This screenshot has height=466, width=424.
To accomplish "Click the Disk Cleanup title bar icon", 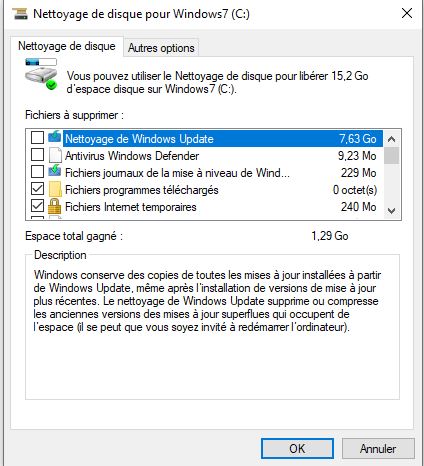I will click(19, 14).
